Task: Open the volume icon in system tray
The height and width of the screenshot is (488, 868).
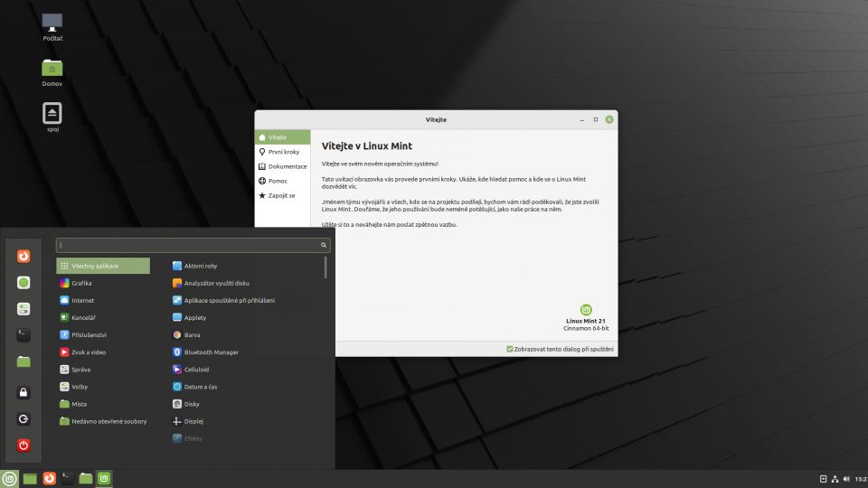Action: (846, 479)
